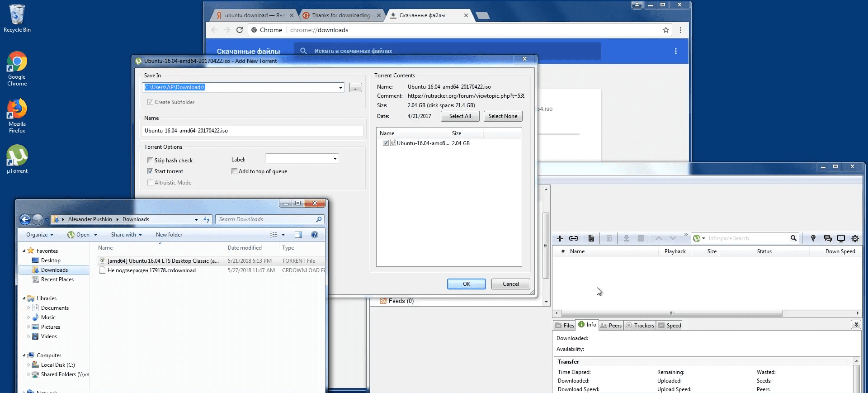
Task: Click the Back arrow in Explorer window
Action: click(25, 219)
